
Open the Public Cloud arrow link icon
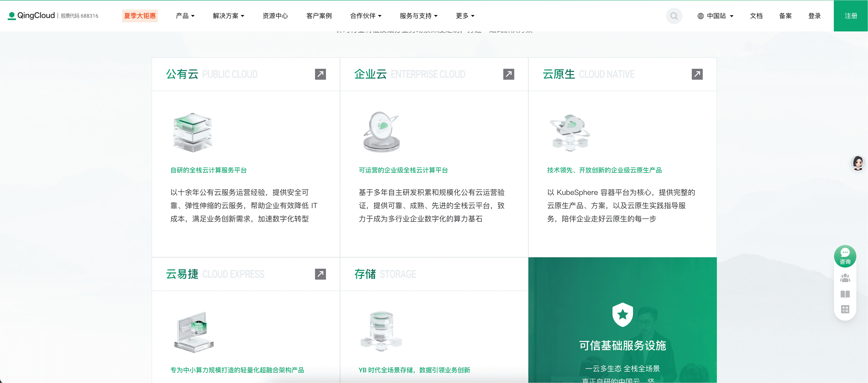coord(320,74)
